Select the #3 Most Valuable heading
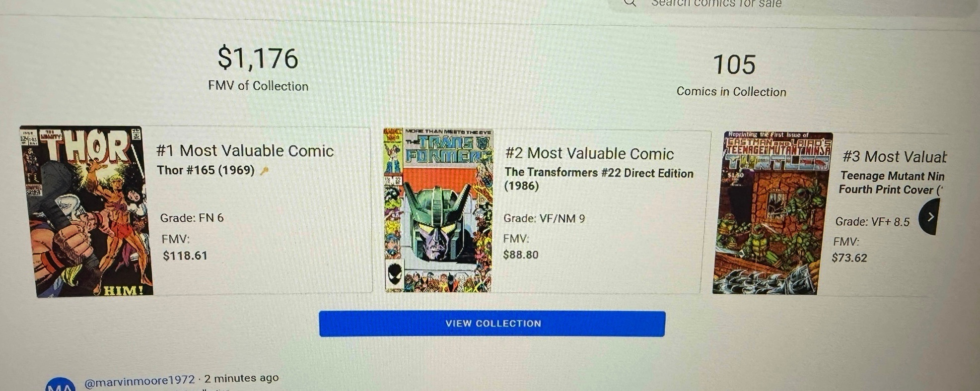Screen dimensions: 980x391 [x=895, y=157]
